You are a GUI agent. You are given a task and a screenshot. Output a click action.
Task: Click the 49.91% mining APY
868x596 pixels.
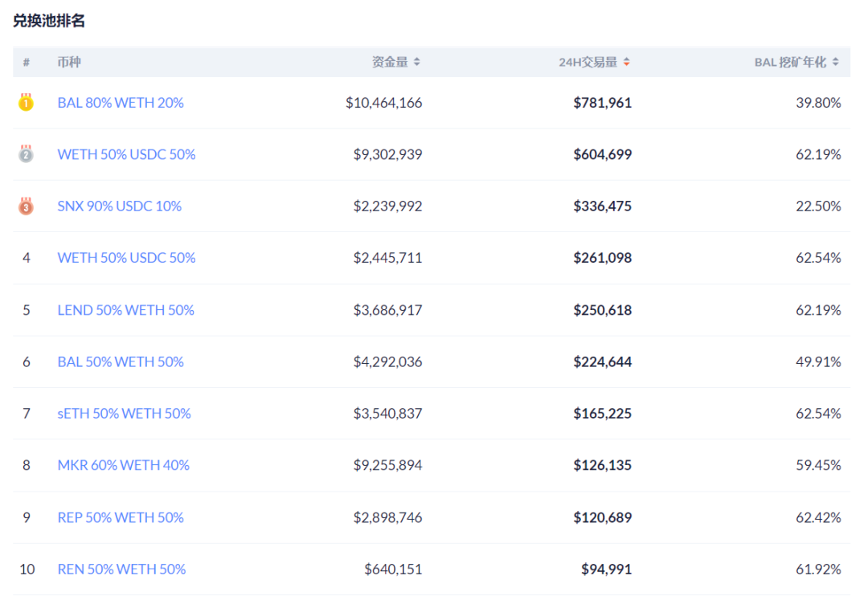(x=818, y=362)
